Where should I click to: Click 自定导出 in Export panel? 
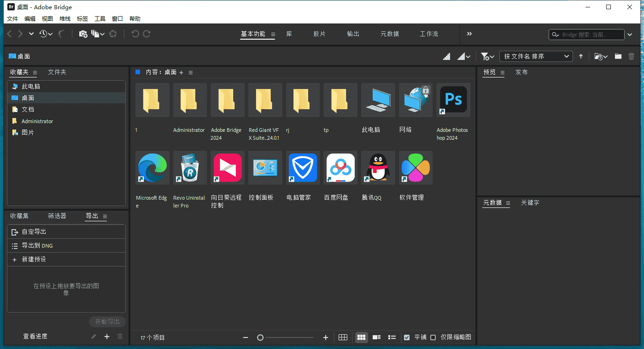pos(34,232)
